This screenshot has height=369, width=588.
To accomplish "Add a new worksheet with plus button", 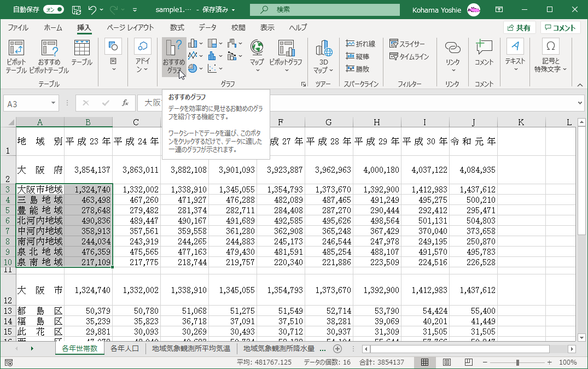I will (x=337, y=348).
